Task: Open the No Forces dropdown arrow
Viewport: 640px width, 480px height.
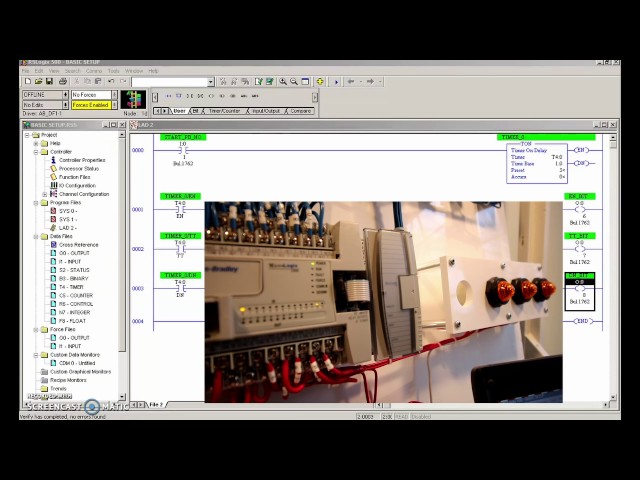Action: point(115,95)
